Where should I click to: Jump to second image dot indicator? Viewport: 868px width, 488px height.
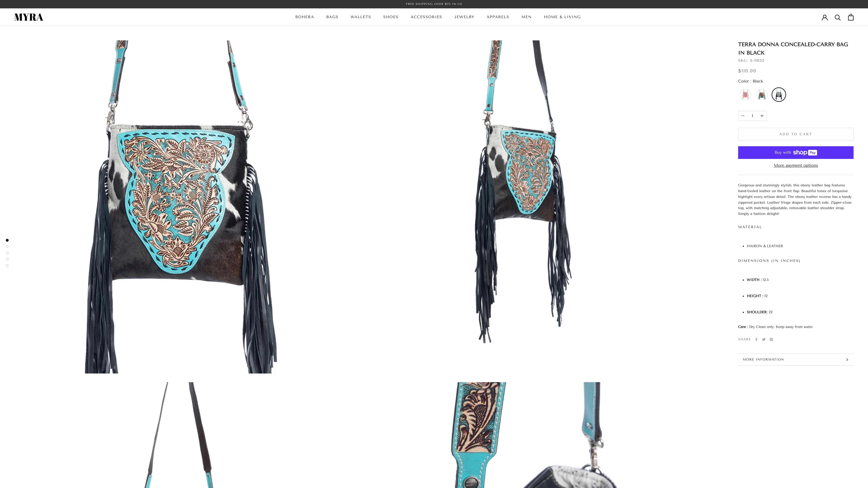7,247
